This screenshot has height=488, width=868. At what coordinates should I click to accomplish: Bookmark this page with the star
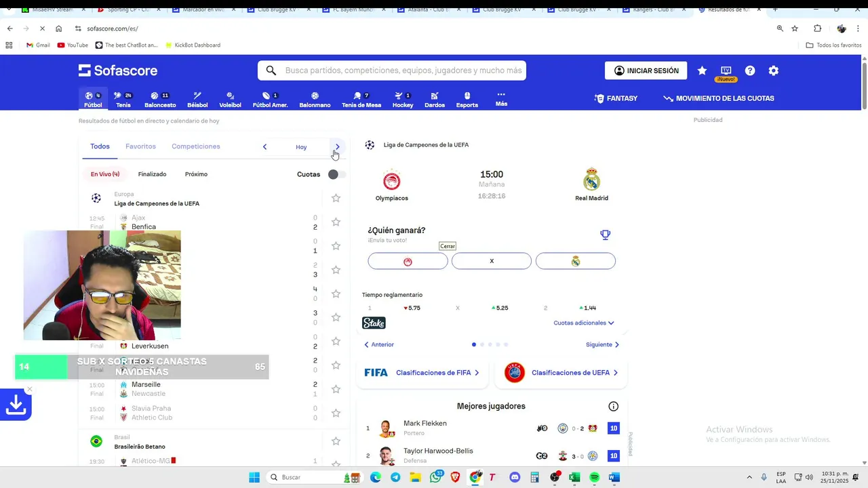point(795,28)
